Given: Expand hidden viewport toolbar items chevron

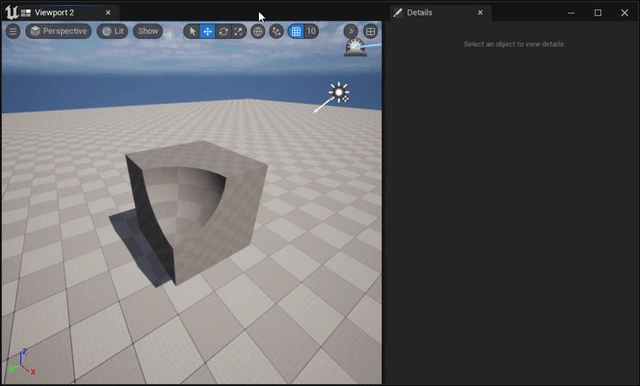Looking at the screenshot, I should pos(351,31).
